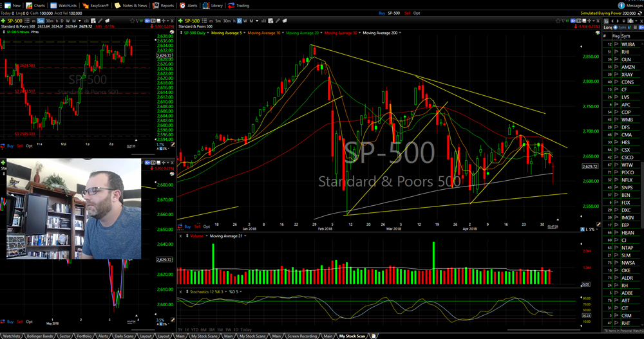Refresh simulated buying power

640,13
